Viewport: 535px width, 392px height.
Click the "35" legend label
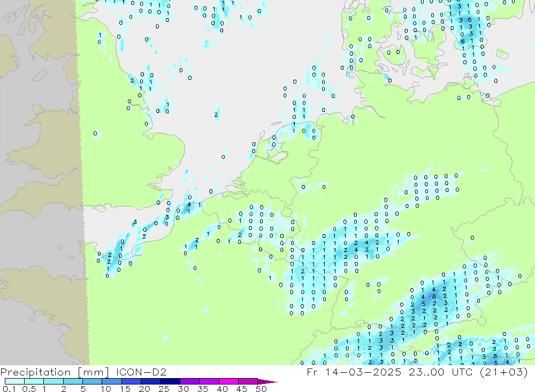click(203, 389)
